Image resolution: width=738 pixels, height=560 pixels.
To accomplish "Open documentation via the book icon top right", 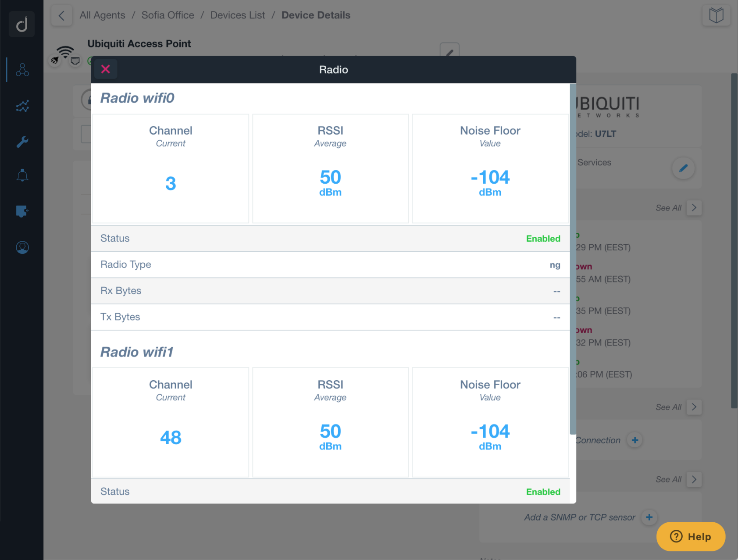I will point(717,15).
